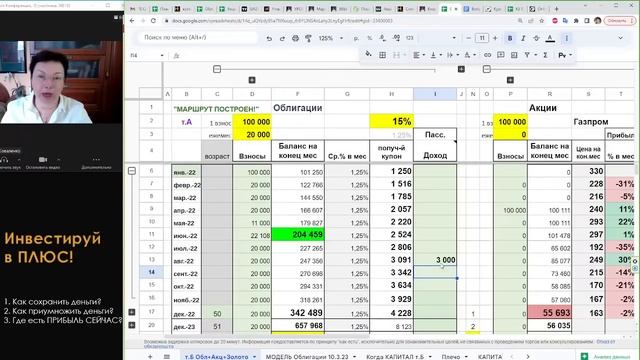
Task: Click the Add sheet plus button
Action: (x=150, y=356)
